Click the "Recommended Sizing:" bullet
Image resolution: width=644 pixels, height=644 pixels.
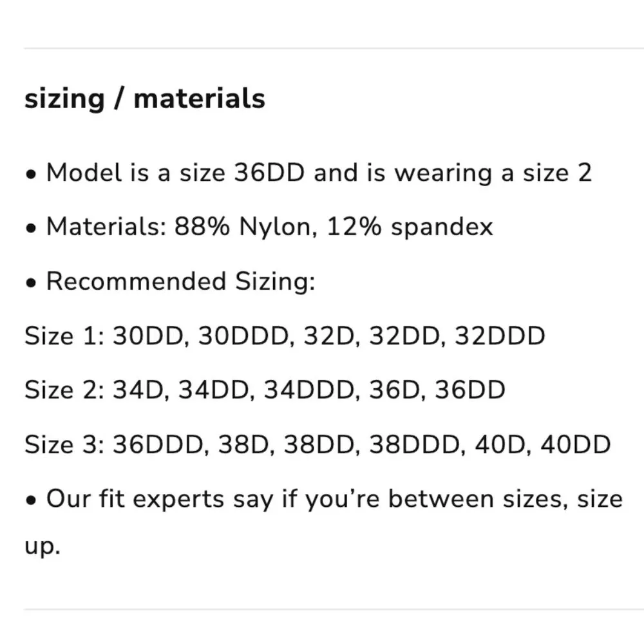(180, 281)
